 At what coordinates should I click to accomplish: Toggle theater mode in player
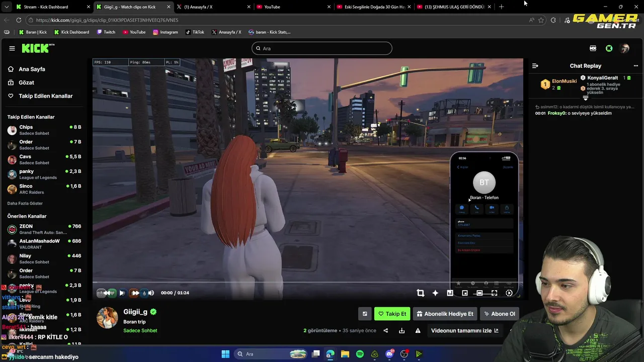479,293
